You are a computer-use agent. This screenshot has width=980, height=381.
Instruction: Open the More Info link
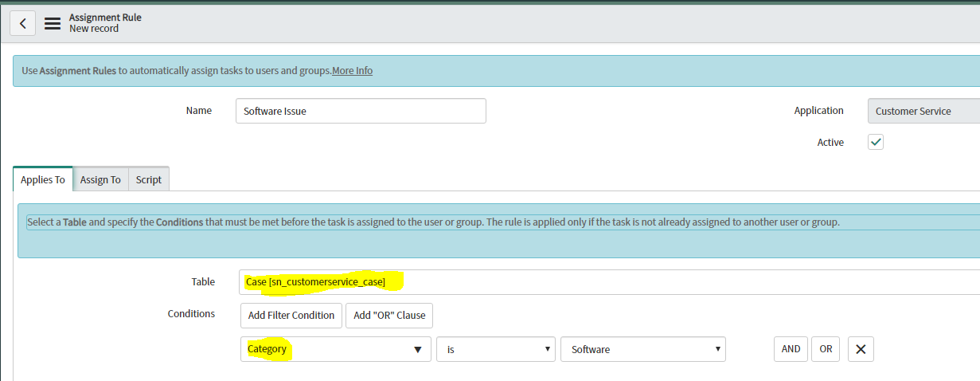click(352, 70)
